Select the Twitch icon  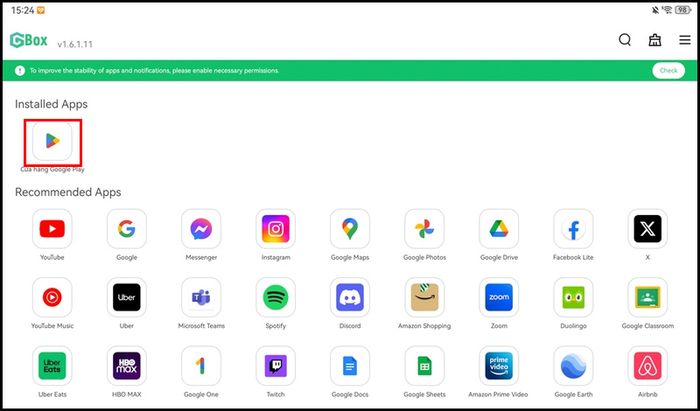pyautogui.click(x=275, y=366)
